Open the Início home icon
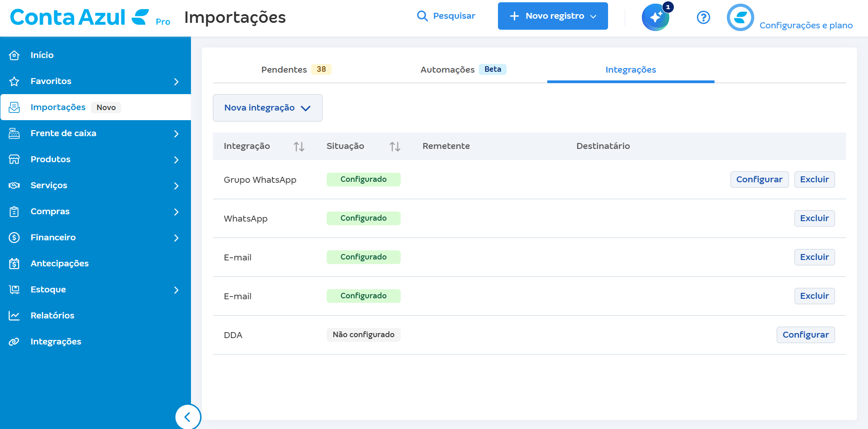 14,55
